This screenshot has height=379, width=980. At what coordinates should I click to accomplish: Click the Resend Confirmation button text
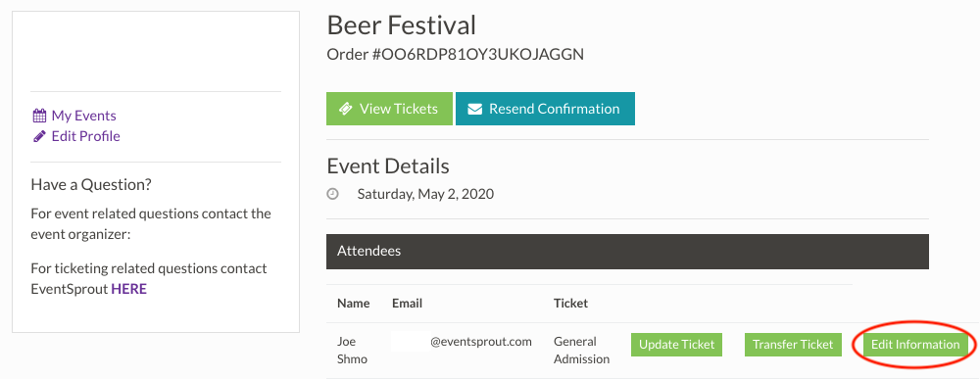tap(555, 109)
